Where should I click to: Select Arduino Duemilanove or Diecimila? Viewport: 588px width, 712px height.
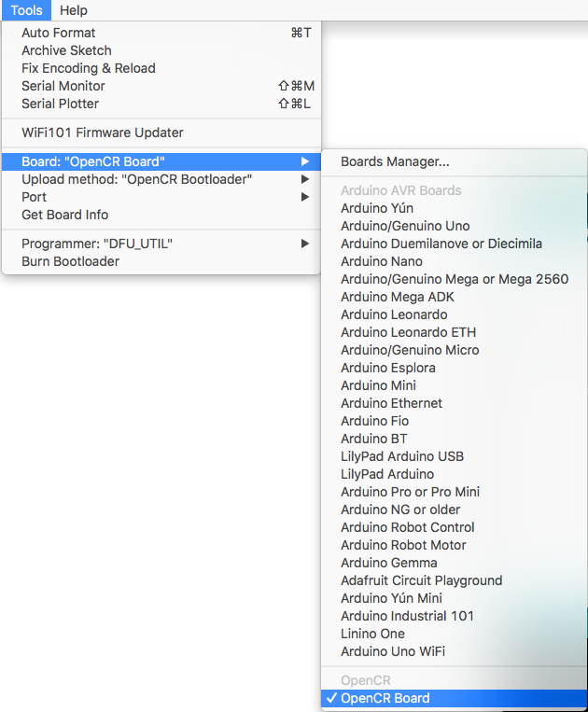click(454, 244)
